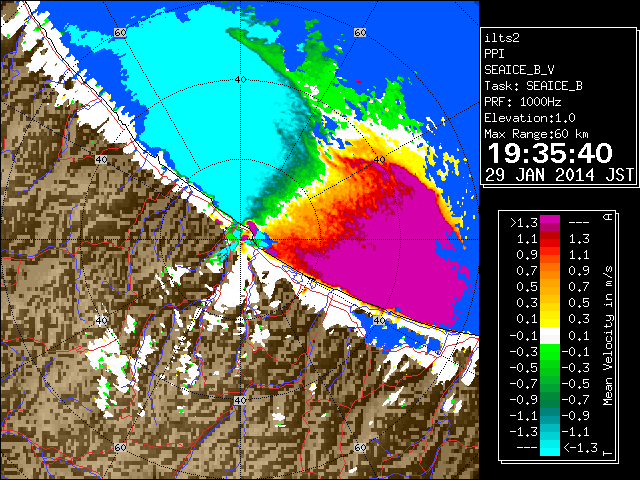The height and width of the screenshot is (480, 640).
Task: Click the "<-1.3" legend value
Action: pos(580,447)
